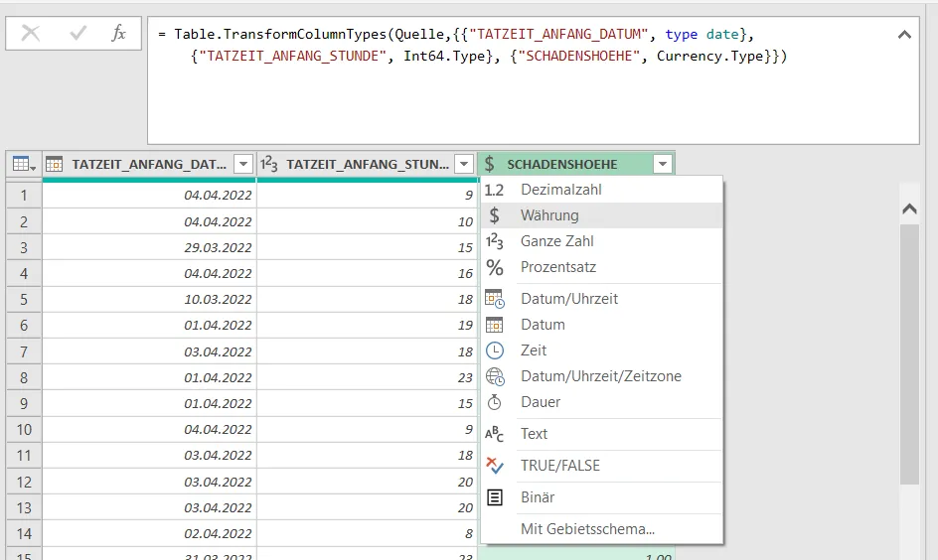This screenshot has height=560, width=938.
Task: Choose data type Währung
Action: 602,215
